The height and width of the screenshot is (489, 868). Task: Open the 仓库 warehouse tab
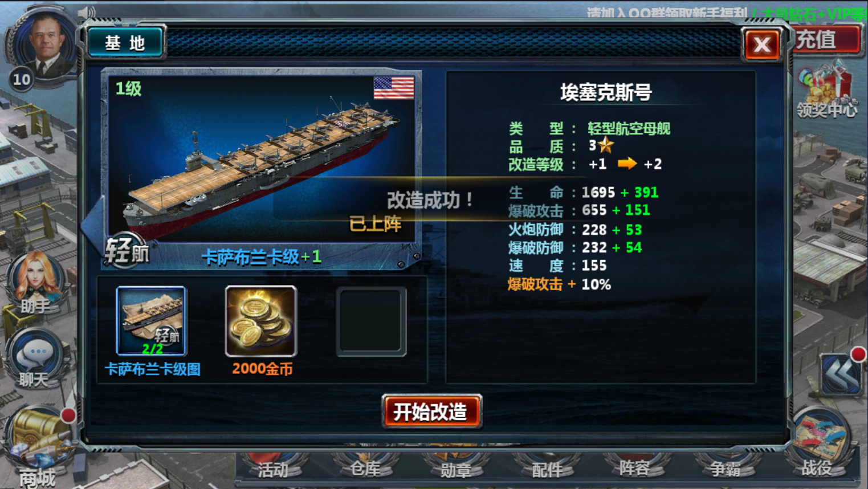click(x=365, y=467)
